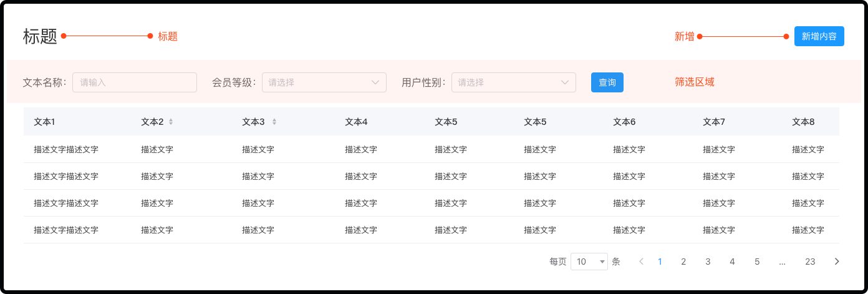Go to page 4
Screen dimensions: 868x294
pos(732,262)
